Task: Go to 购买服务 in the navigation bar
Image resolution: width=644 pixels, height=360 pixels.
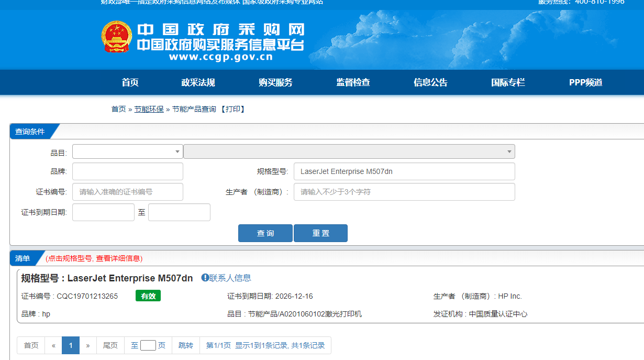Action: [275, 82]
